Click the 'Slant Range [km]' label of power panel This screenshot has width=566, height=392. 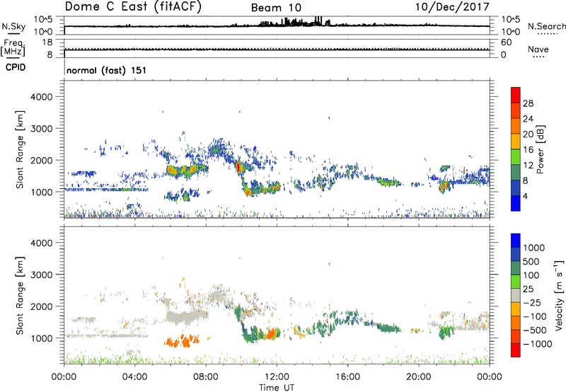coord(20,149)
